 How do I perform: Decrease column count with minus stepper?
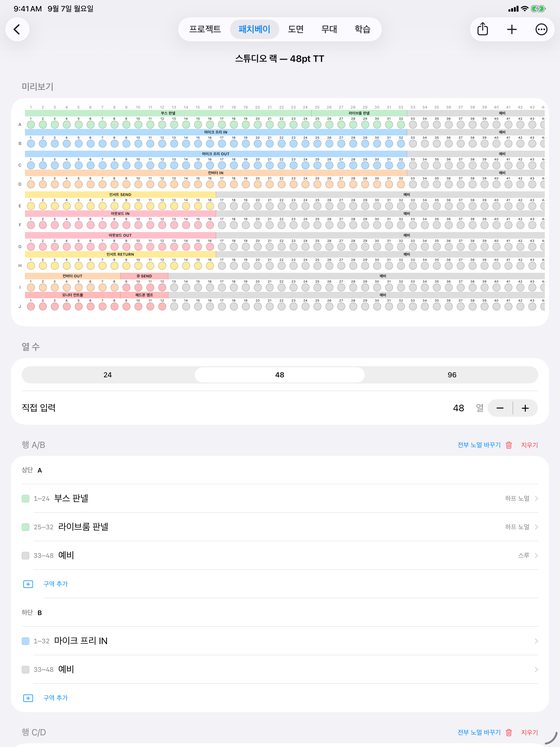pos(500,408)
